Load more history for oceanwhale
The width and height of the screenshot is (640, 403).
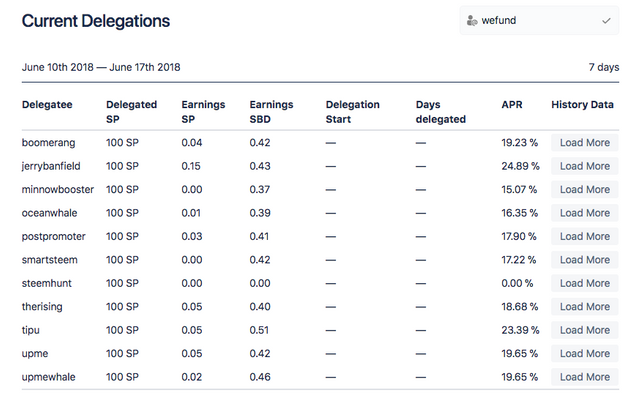(584, 213)
